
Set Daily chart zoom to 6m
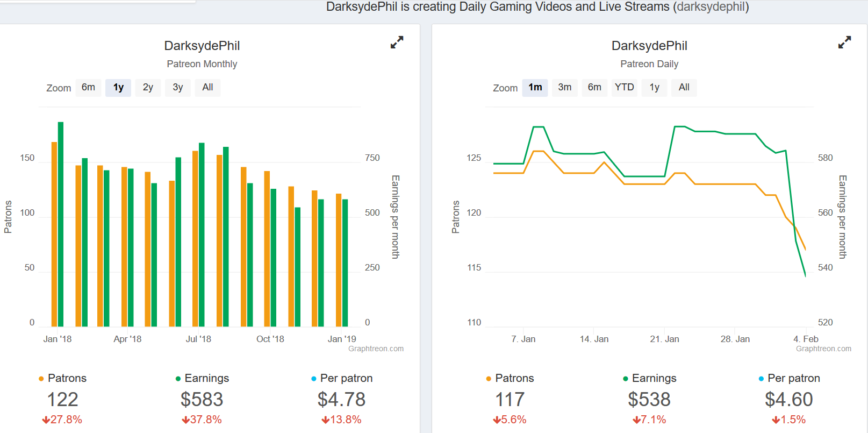pyautogui.click(x=594, y=87)
